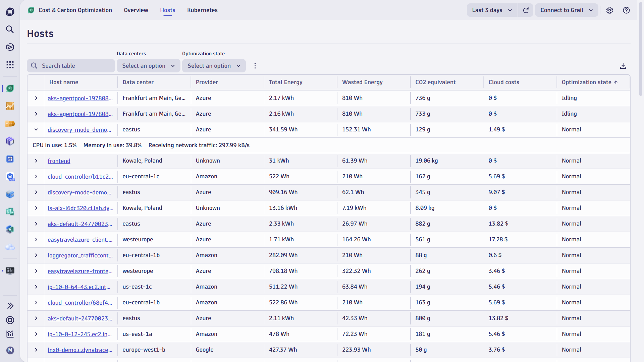Click the Dynatrace logo icon
Screen dimensions: 644x362
click(x=10, y=12)
